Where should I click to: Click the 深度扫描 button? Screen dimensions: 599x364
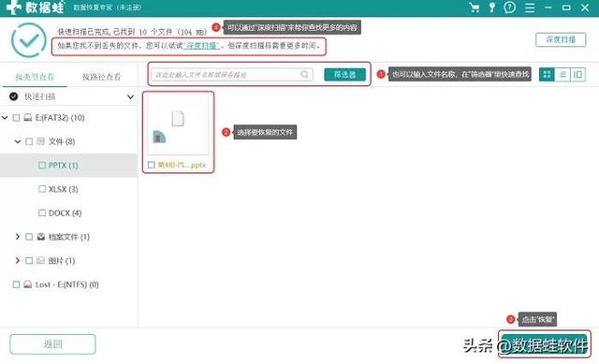[x=561, y=39]
